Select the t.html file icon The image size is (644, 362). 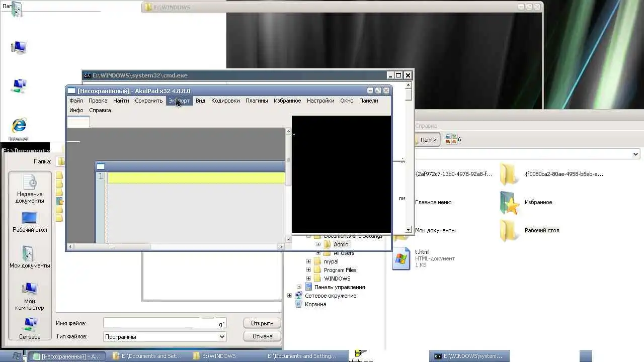point(401,258)
